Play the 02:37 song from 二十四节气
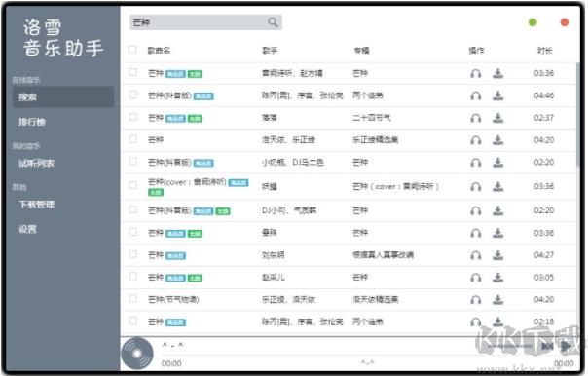The image size is (588, 376). [x=475, y=118]
